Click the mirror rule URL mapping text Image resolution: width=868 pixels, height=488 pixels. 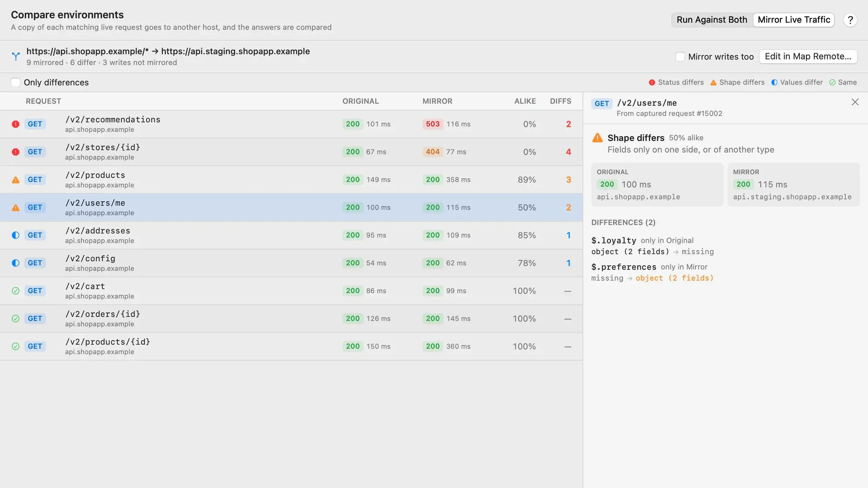[x=168, y=51]
